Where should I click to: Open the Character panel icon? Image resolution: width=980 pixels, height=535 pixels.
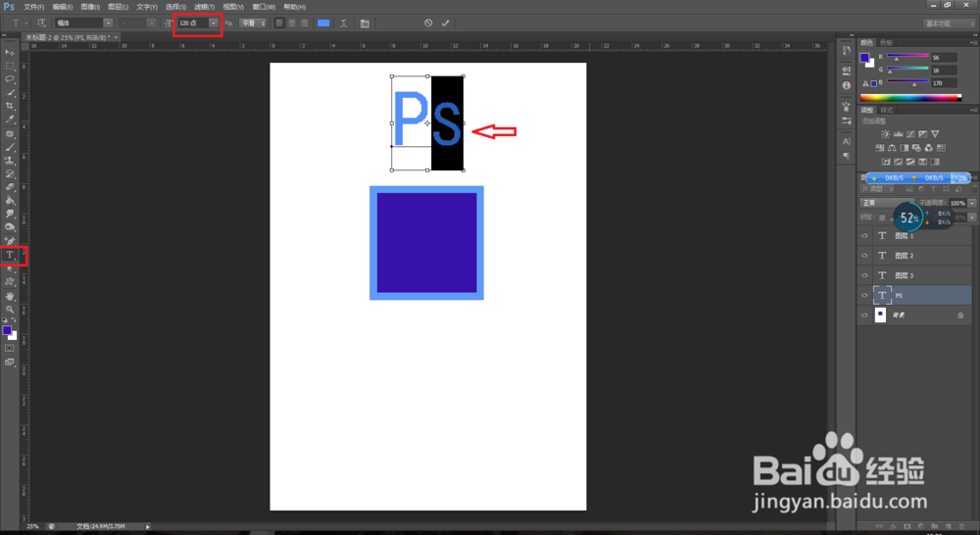coord(847,141)
